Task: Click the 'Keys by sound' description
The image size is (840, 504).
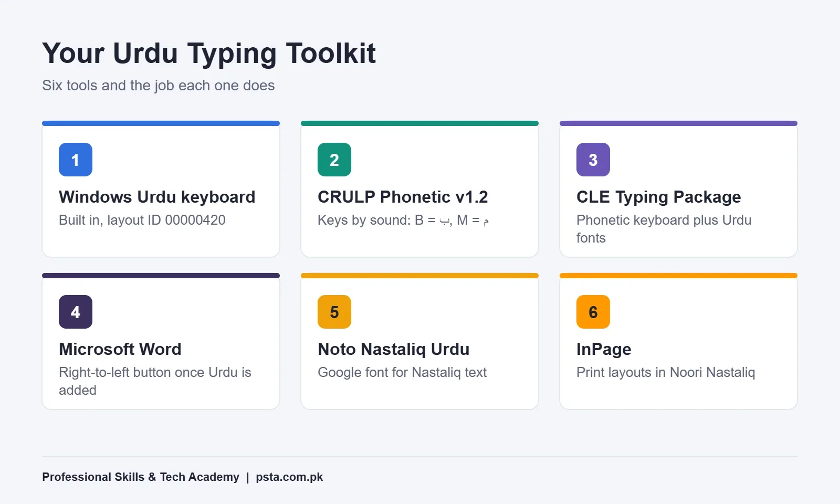Action: pos(403,220)
